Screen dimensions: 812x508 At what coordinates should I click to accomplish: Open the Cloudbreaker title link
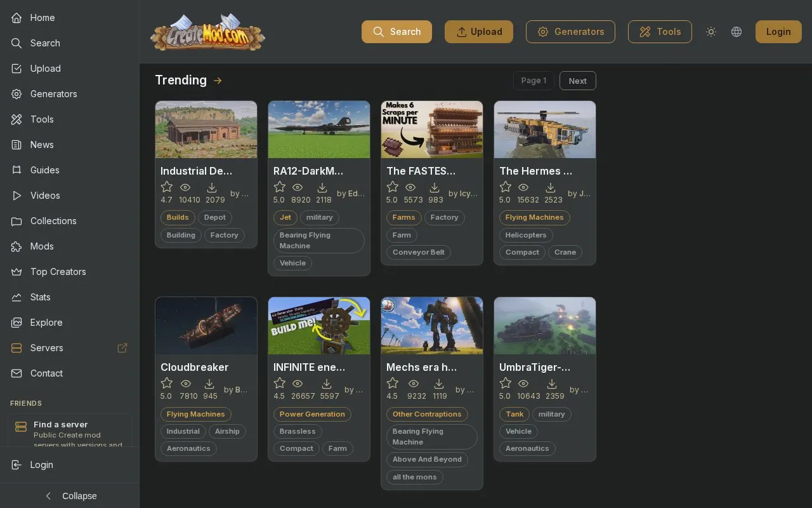coord(194,367)
